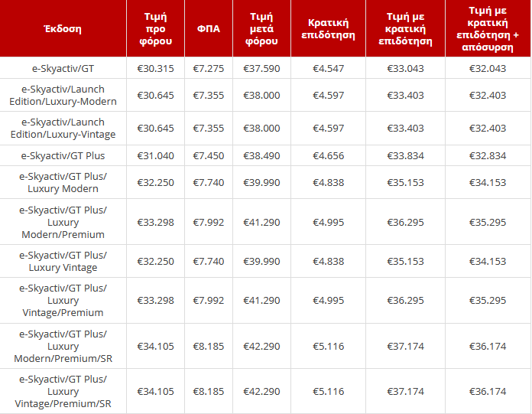Screen dimensions: 532x414
Task: Select the e-Skyactiv/Launch Edition/Luxury-Vintage row label
Action: (63, 128)
